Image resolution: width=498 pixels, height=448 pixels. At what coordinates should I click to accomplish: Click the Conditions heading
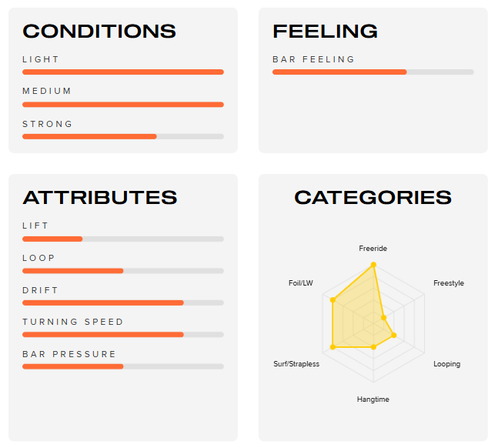[99, 32]
